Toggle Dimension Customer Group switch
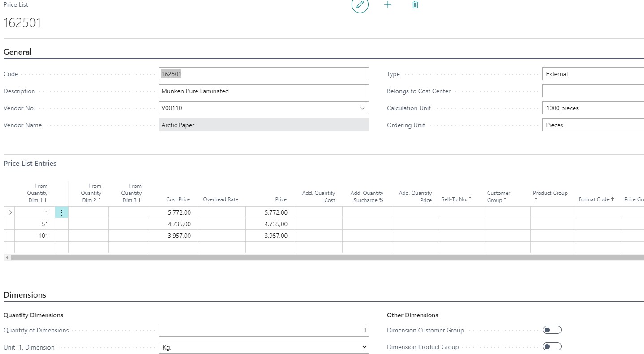 552,330
